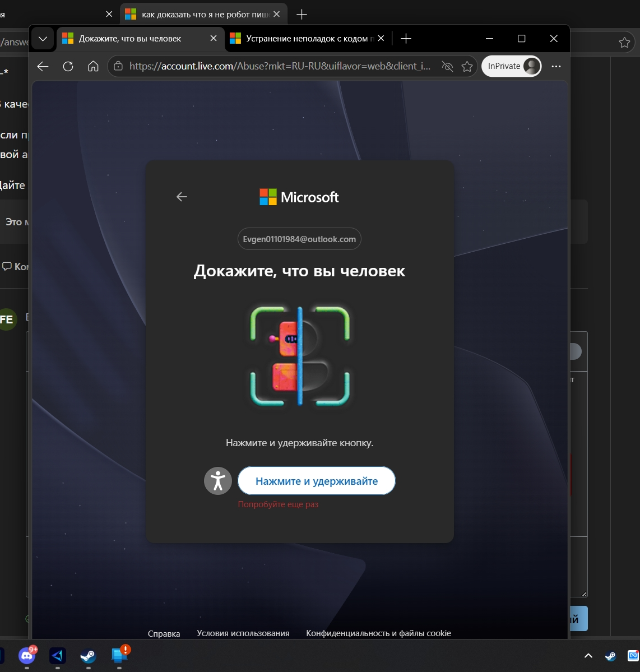Image resolution: width=640 pixels, height=672 pixels.
Task: Click the 'Докажите, что вы человек' heading
Action: [x=299, y=271]
